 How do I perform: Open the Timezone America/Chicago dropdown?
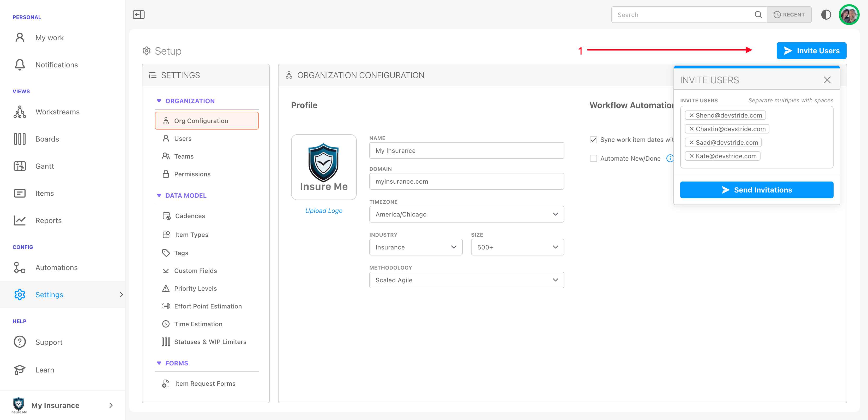466,214
